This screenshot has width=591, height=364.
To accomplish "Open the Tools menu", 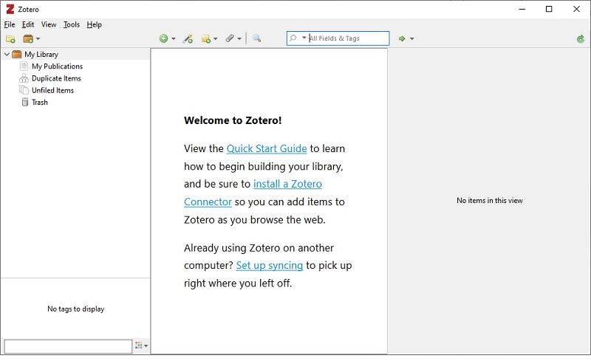I will pos(71,24).
